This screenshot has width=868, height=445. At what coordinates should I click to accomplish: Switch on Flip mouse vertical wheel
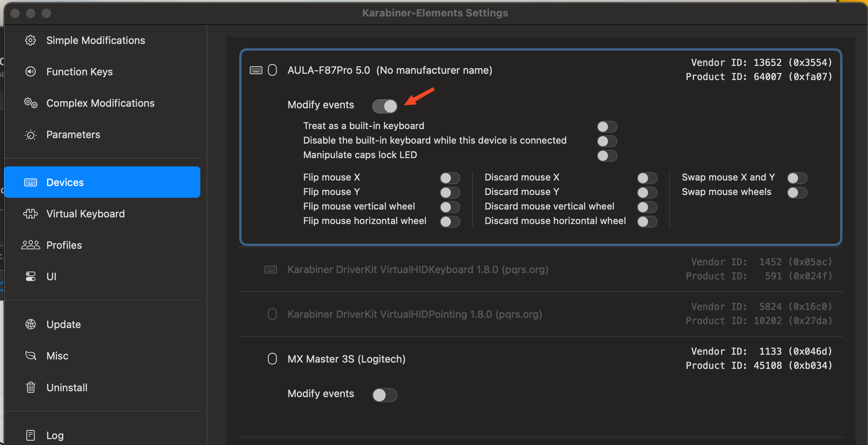(450, 207)
